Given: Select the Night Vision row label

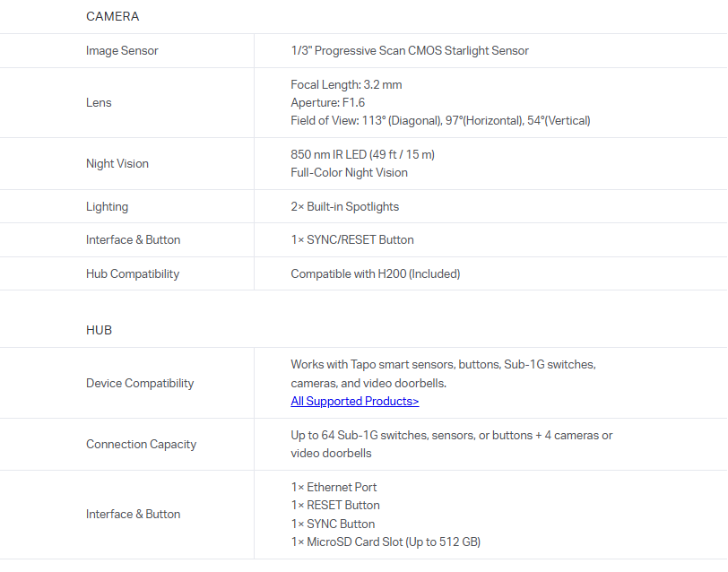Looking at the screenshot, I should tap(117, 163).
